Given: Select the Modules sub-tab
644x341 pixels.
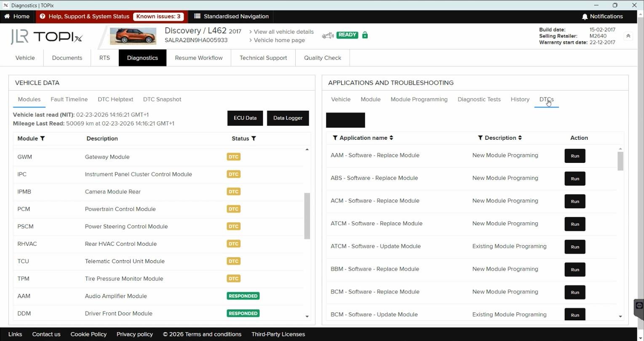Looking at the screenshot, I should click(x=29, y=99).
